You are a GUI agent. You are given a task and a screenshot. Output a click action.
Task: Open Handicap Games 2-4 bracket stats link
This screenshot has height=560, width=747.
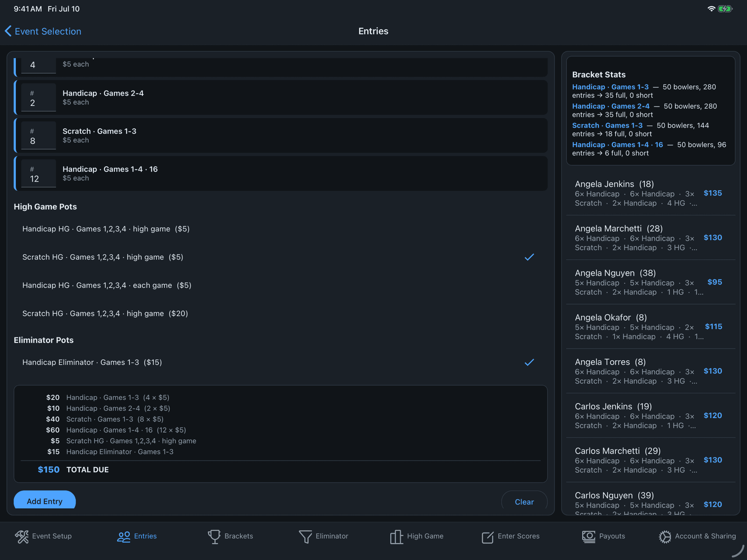tap(611, 106)
